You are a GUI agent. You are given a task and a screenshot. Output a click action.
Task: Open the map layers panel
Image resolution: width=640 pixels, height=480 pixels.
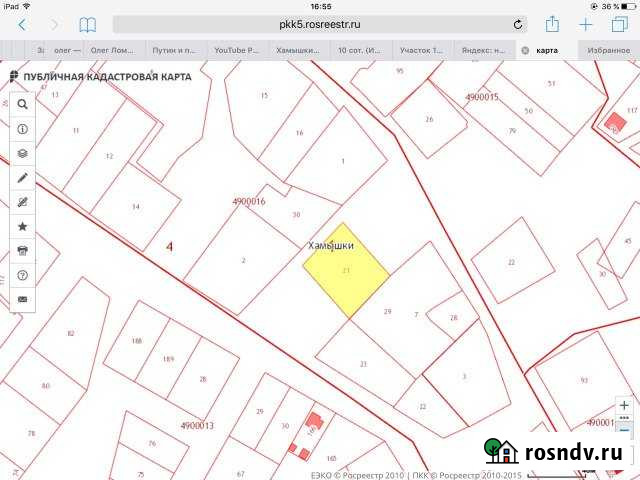(23, 154)
